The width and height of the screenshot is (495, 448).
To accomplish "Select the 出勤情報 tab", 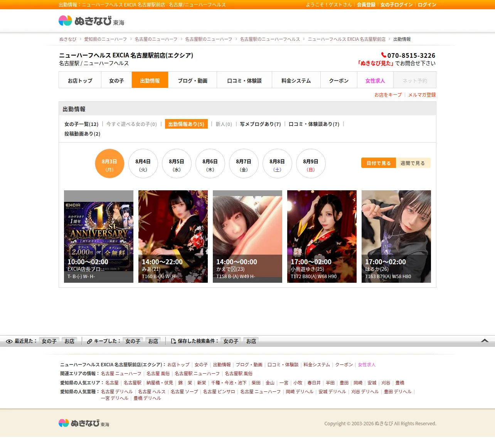I will coord(150,80).
